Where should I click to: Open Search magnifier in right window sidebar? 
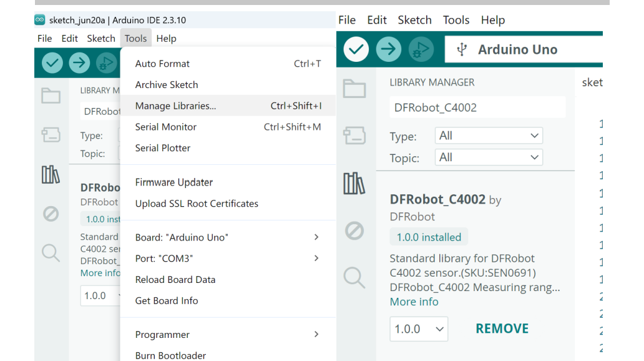click(x=354, y=277)
